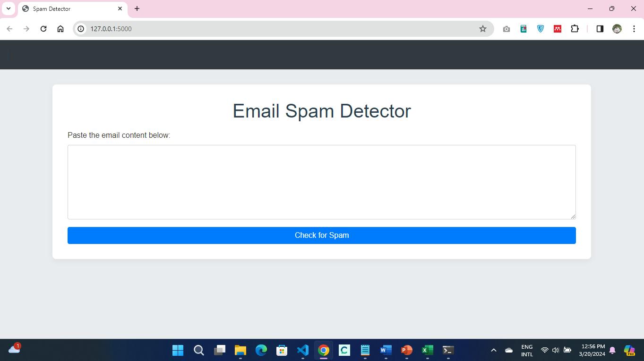Screen dimensions: 644x361
Task: Click the profile avatar icon
Action: click(x=617, y=29)
